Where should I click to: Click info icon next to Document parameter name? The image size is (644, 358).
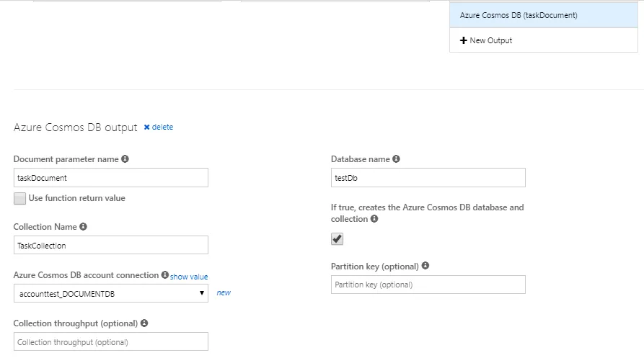125,159
